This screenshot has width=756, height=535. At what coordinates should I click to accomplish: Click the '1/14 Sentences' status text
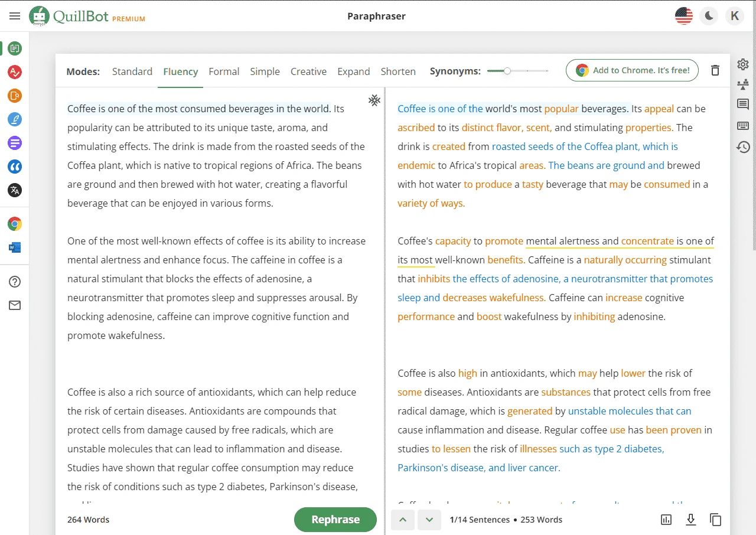click(x=480, y=520)
